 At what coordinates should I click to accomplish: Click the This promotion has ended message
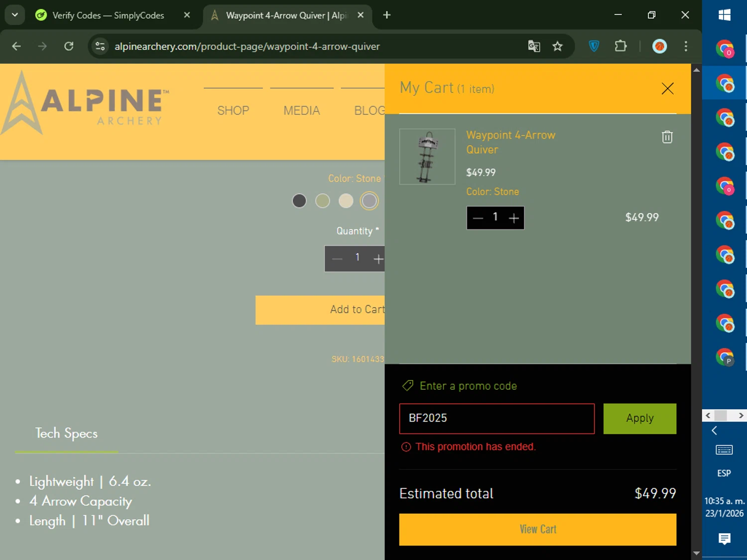click(476, 447)
